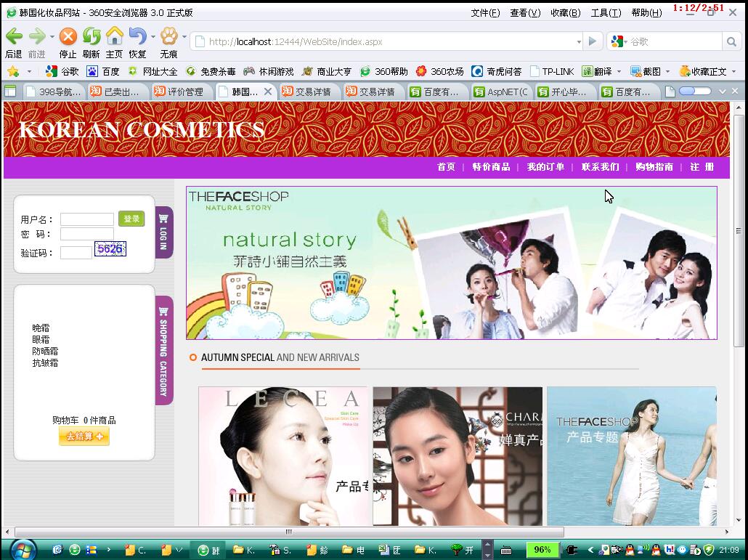Switch to the 评价管理 tab
This screenshot has height=560, width=748.
pyautogui.click(x=182, y=92)
